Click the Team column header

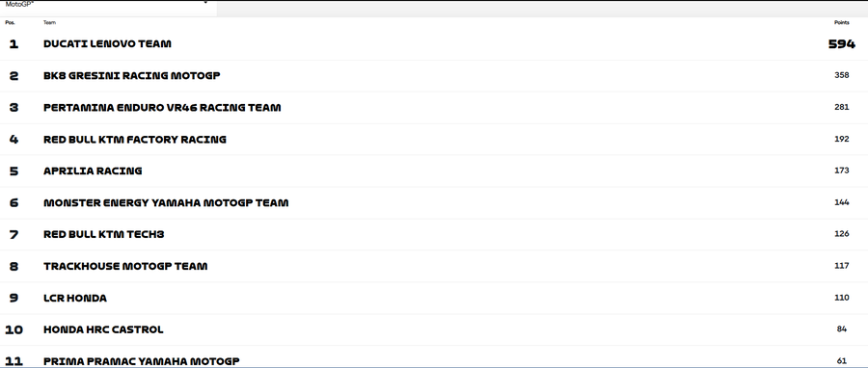49,23
